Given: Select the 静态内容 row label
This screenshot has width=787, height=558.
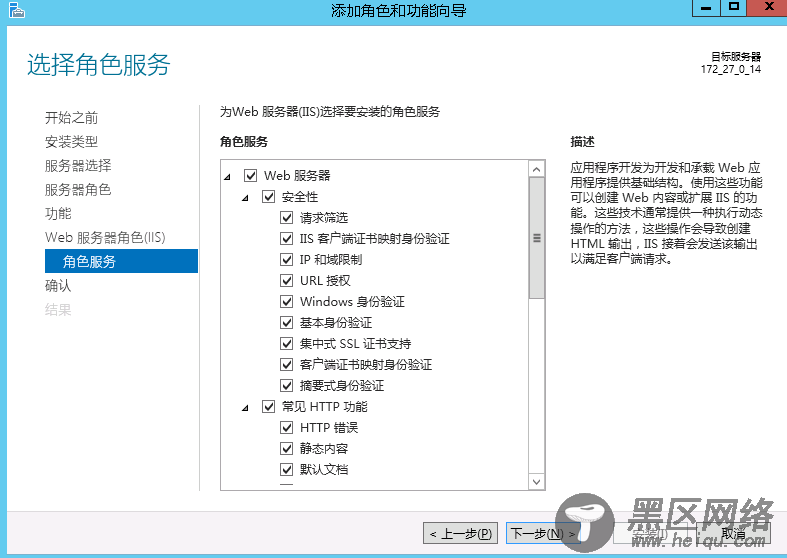Looking at the screenshot, I should [324, 449].
